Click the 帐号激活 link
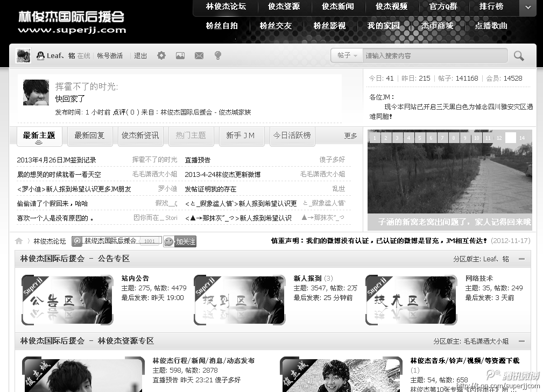The width and height of the screenshot is (543, 392). click(x=110, y=56)
